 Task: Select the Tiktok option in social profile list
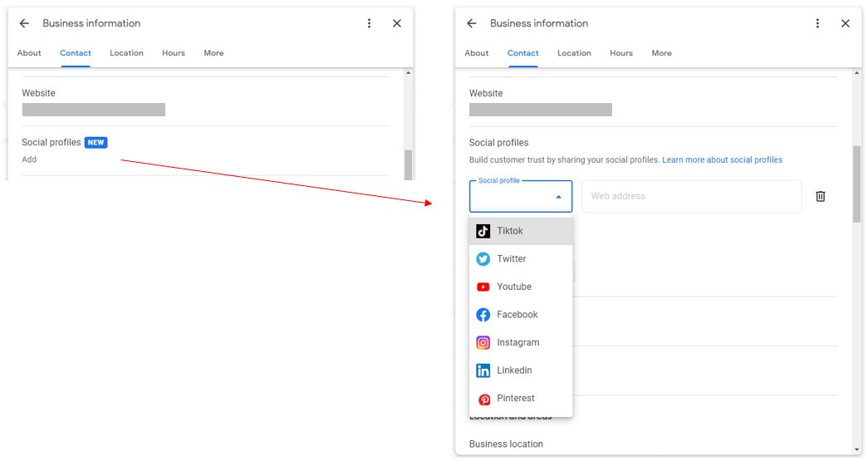(521, 231)
